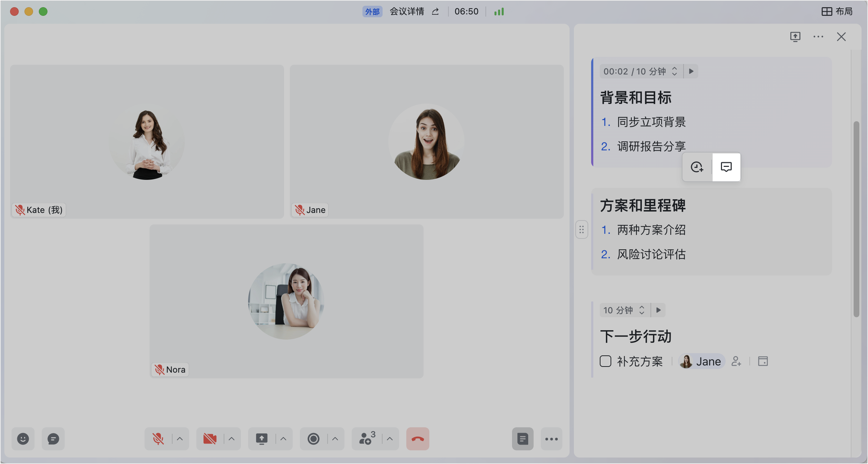Click the Kate (我) name label
Image resolution: width=868 pixels, height=464 pixels.
coord(39,210)
